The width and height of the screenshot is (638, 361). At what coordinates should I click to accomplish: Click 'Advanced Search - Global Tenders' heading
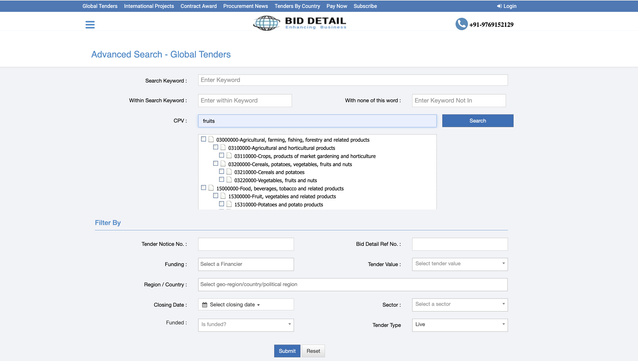pos(161,55)
